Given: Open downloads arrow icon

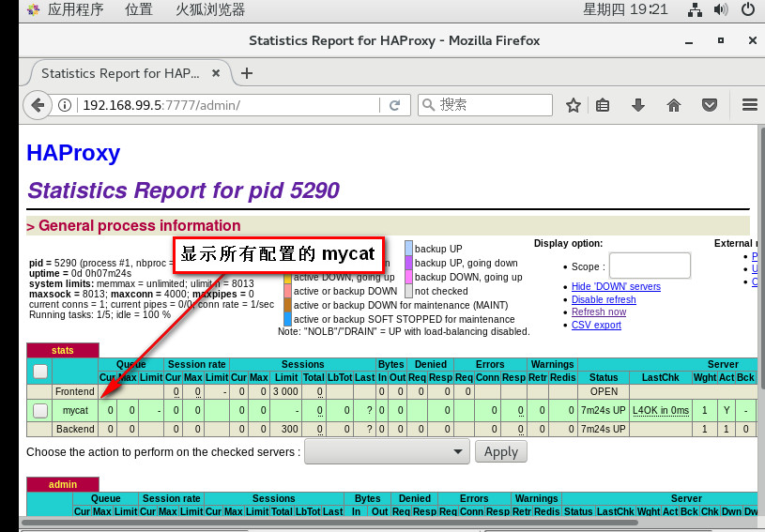Looking at the screenshot, I should pyautogui.click(x=638, y=105).
